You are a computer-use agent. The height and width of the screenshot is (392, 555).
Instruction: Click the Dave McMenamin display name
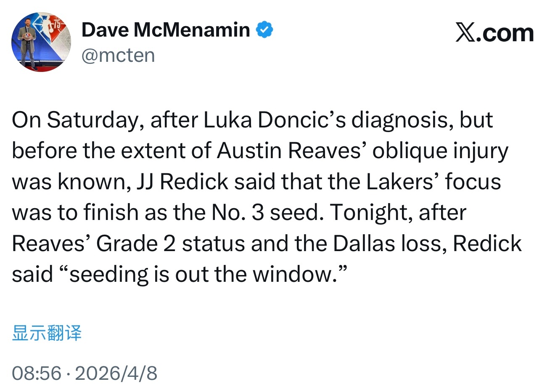(166, 30)
